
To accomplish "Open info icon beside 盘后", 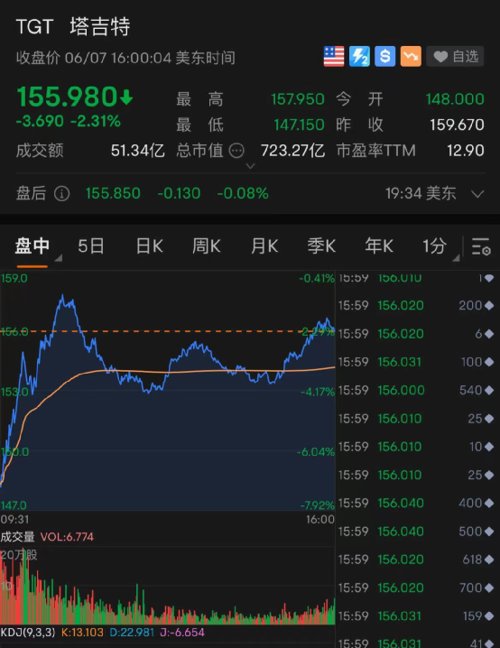I will tap(62, 193).
